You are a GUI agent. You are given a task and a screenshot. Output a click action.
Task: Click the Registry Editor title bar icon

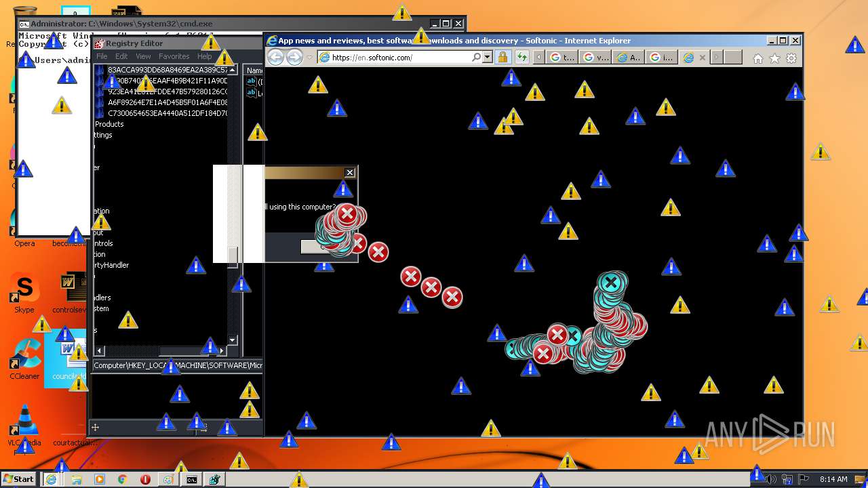coord(100,43)
